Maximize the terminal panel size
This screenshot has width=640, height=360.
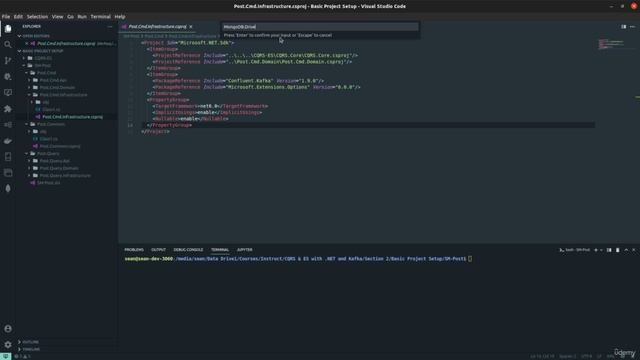pos(626,250)
